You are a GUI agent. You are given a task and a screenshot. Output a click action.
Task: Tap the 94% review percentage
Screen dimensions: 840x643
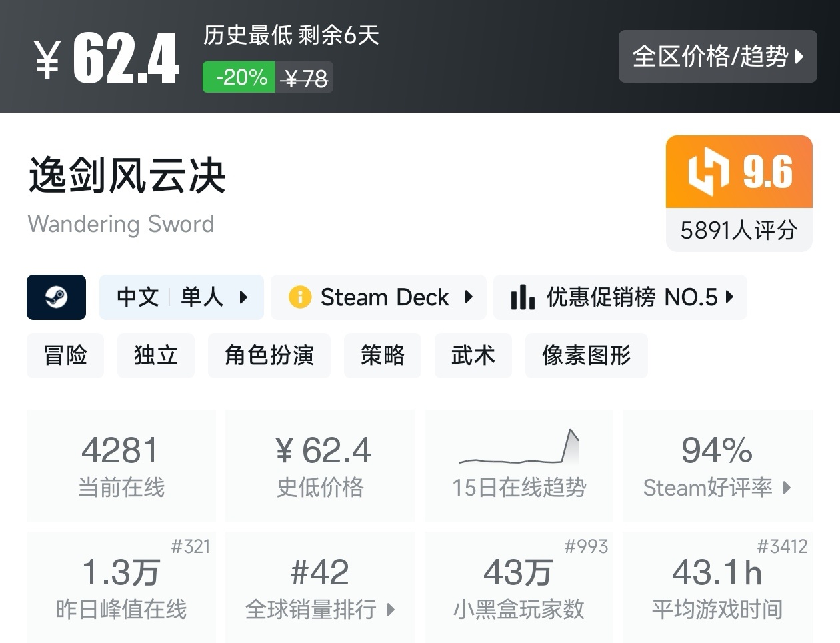pyautogui.click(x=717, y=451)
